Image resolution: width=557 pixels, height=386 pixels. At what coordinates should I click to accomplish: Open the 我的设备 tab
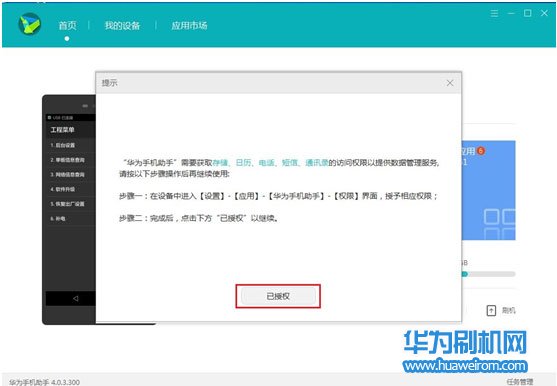122,26
